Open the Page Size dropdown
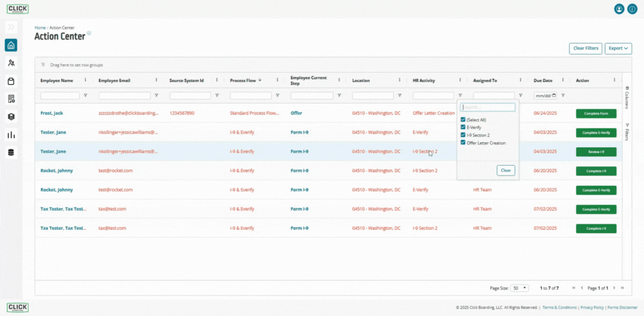This screenshot has height=316, width=644. click(x=519, y=288)
